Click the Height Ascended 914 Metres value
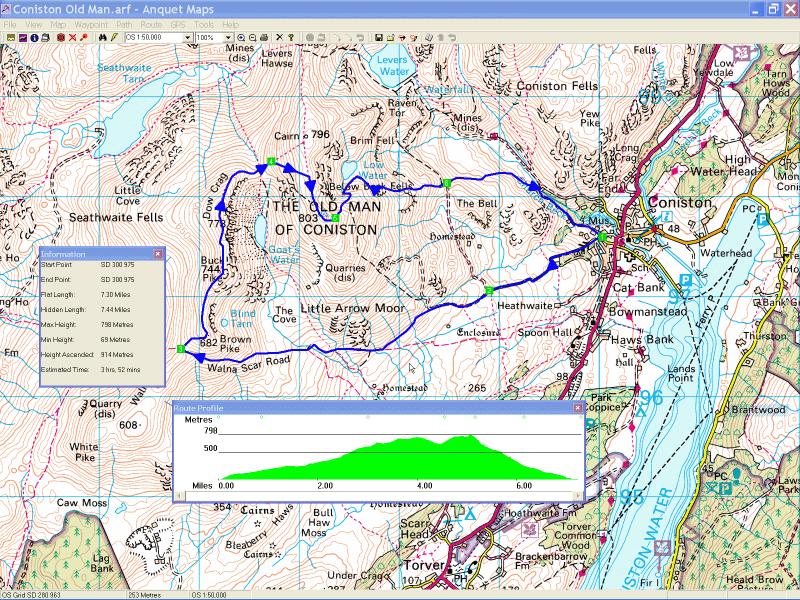Viewport: 800px width, 600px height. (x=117, y=355)
